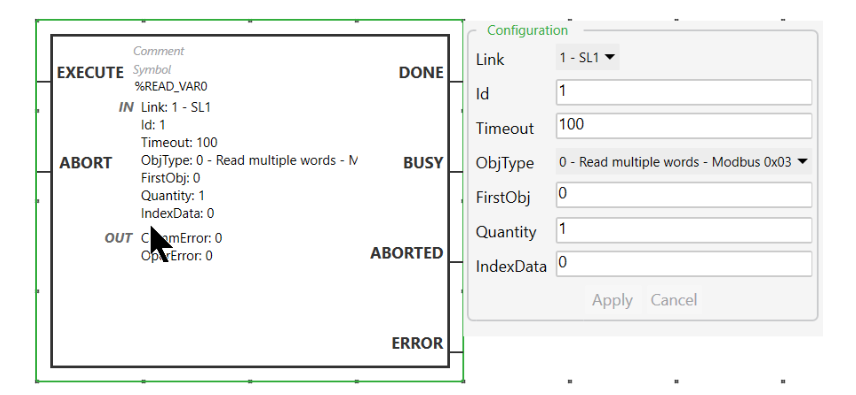Image resolution: width=856 pixels, height=395 pixels.
Task: Click the Comment placeholder in the block
Action: point(159,51)
